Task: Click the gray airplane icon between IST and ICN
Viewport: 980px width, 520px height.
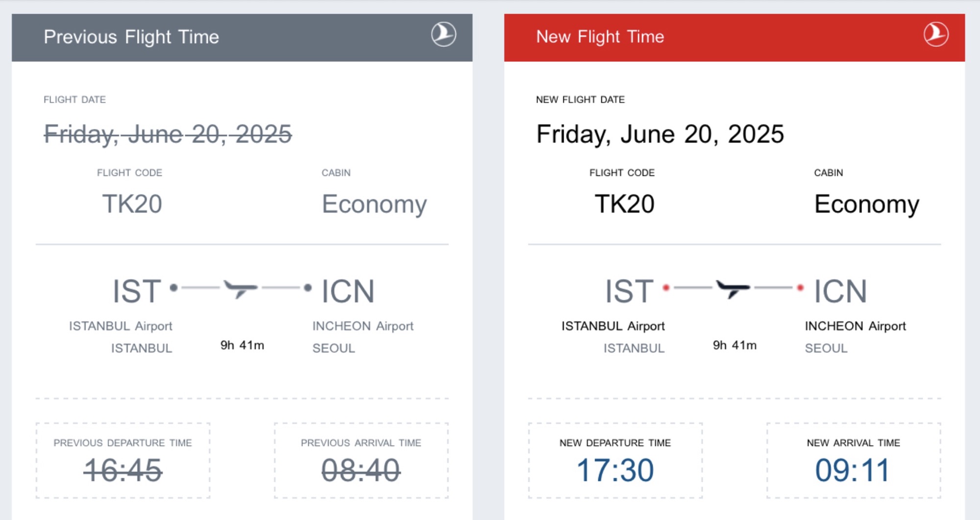Action: coord(240,289)
